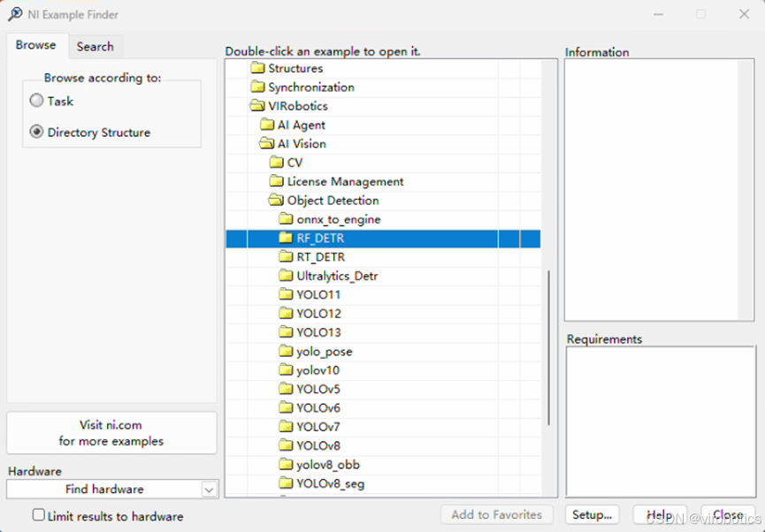The width and height of the screenshot is (765, 532).
Task: Click the Synchronization folder icon
Action: click(x=257, y=87)
